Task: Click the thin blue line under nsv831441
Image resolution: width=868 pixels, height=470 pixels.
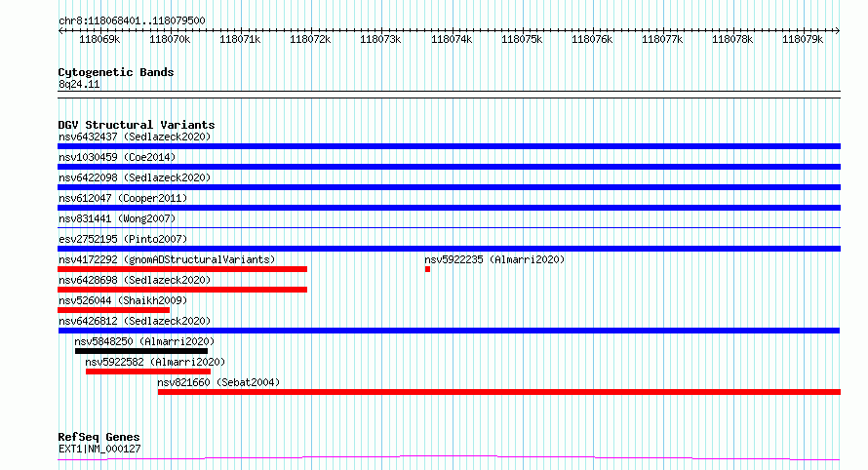Action: coord(449,227)
